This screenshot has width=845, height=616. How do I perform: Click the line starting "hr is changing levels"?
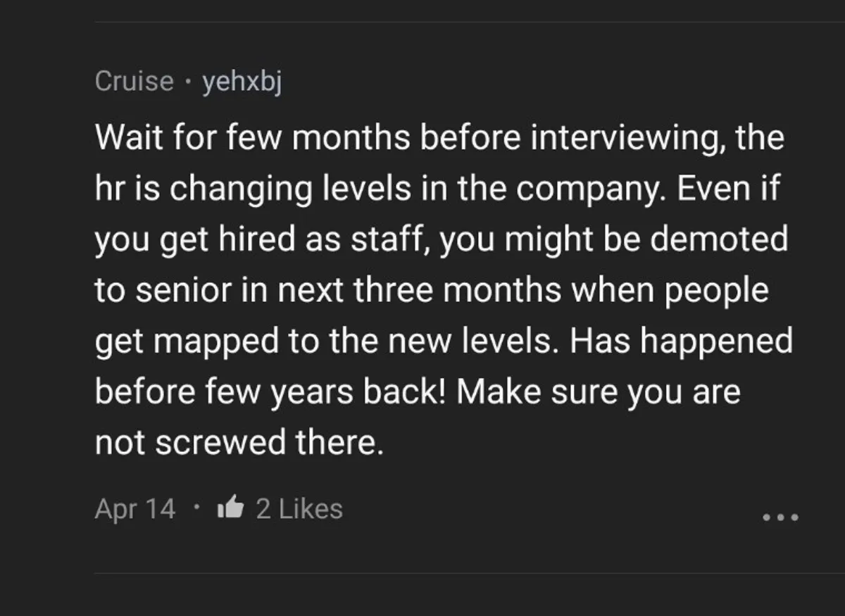click(437, 189)
